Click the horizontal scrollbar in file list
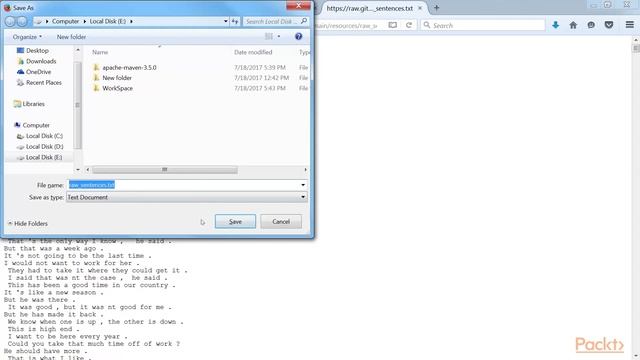The image size is (640, 360). coord(164,169)
